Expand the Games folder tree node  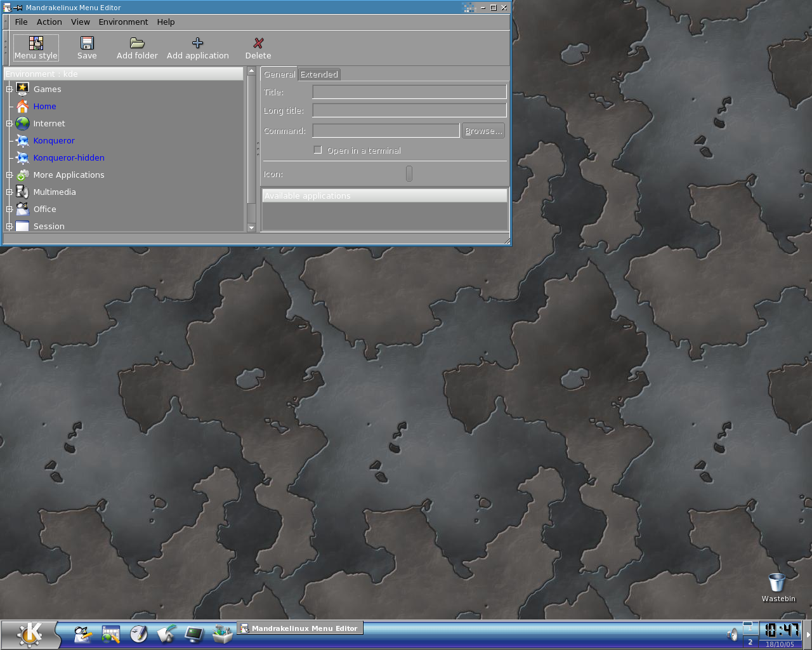10,90
